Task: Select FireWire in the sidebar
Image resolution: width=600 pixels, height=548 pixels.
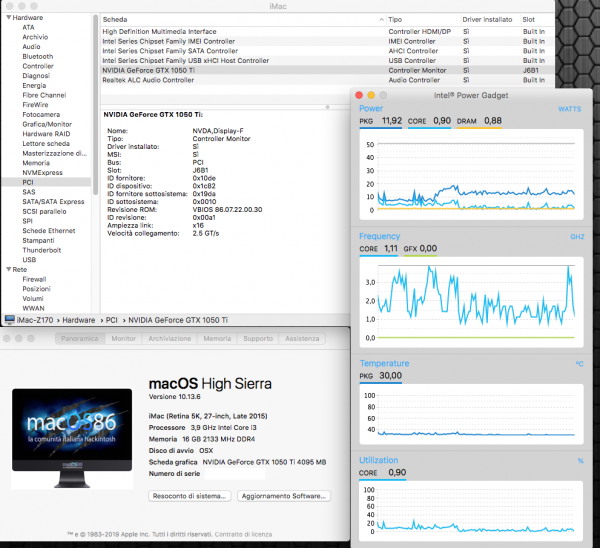Action: coord(35,105)
